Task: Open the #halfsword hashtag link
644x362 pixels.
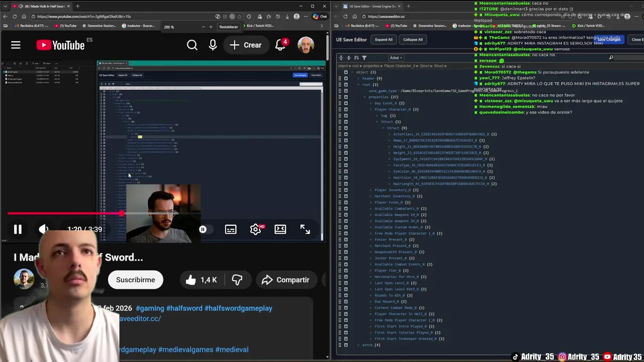Action: pyautogui.click(x=184, y=308)
